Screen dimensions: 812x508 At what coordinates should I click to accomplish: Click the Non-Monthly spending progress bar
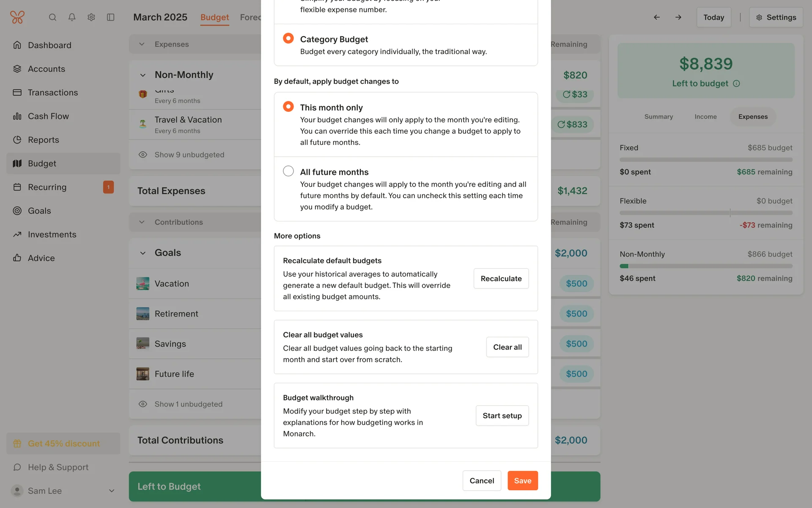click(x=706, y=266)
